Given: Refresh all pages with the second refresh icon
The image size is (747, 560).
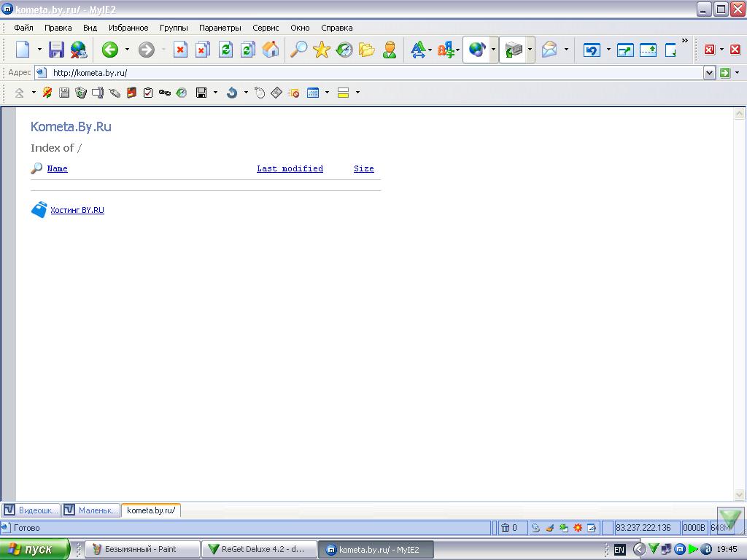Looking at the screenshot, I should pos(248,49).
